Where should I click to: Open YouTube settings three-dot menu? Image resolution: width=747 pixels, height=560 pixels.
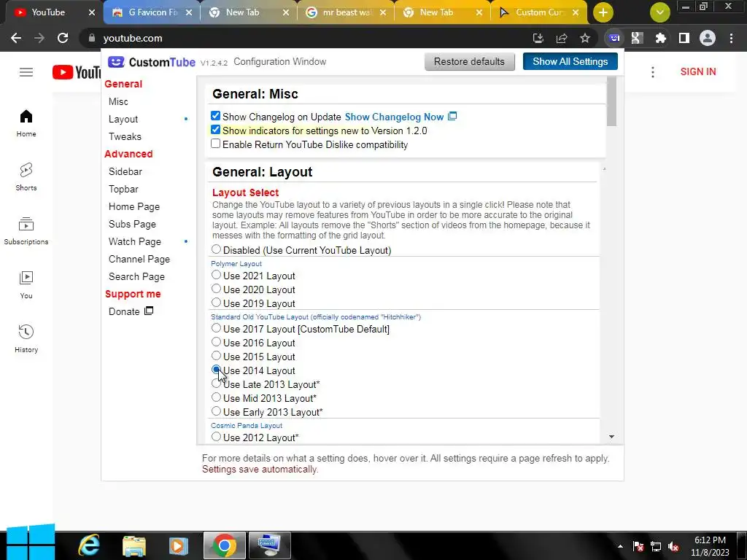653,72
